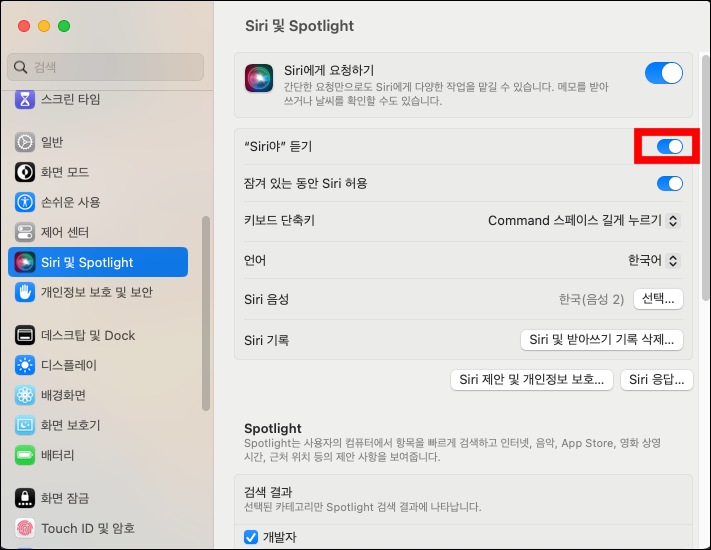Screen dimensions: 711x550
Task: Toggle the "Siri야" 듣기 switch
Action: [670, 146]
